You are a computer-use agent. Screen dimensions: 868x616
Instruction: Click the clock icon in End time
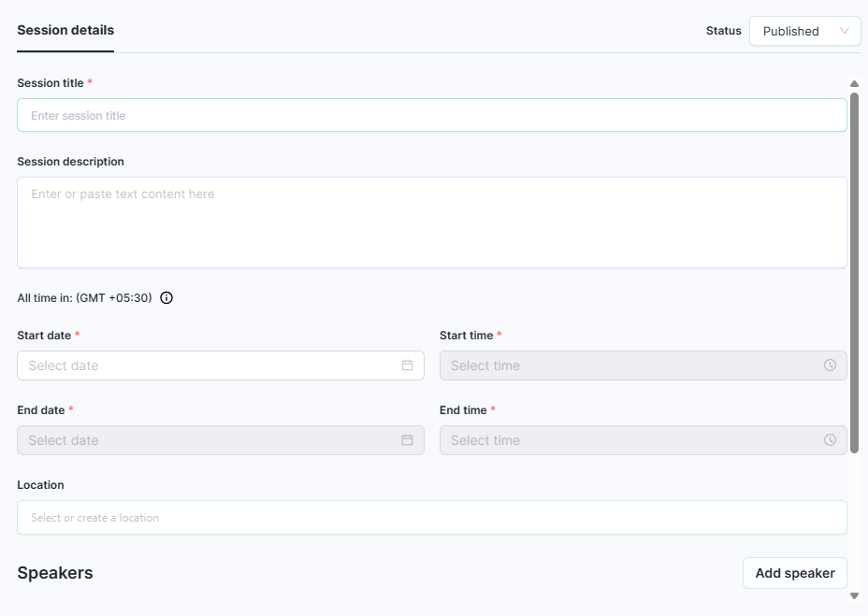tap(830, 440)
